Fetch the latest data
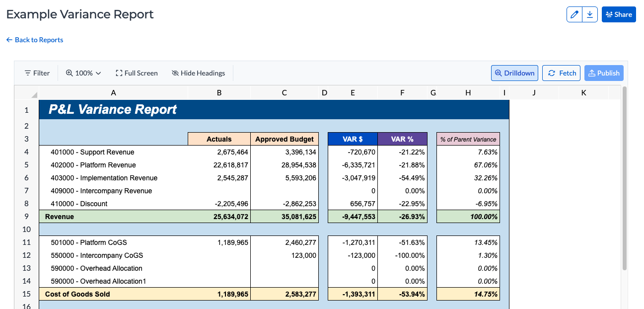The width and height of the screenshot is (644, 309). coord(562,73)
